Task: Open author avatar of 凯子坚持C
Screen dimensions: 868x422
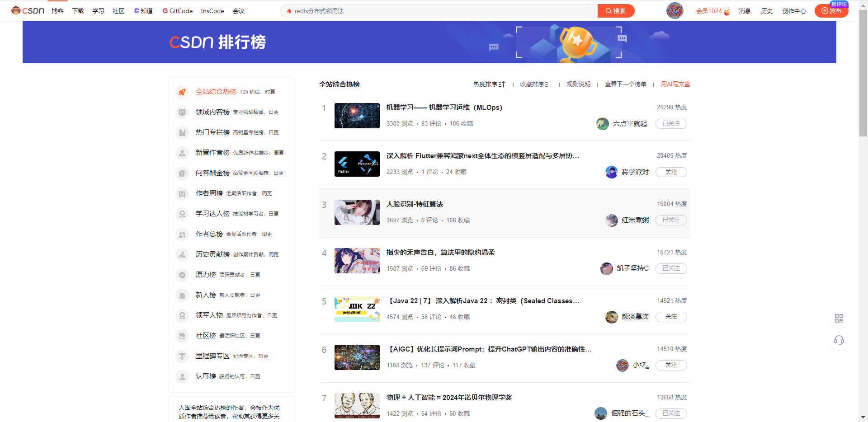Action: coord(607,268)
